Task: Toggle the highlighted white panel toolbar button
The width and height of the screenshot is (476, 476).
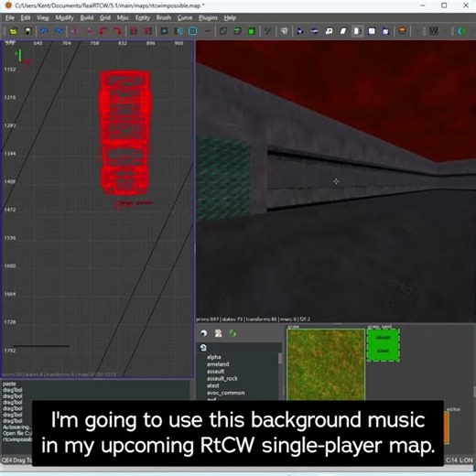Action: coord(357,31)
